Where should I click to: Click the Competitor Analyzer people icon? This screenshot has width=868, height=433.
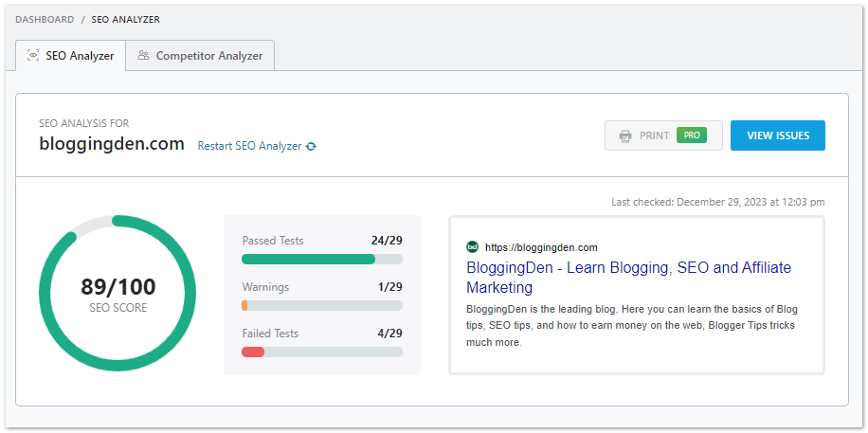[x=143, y=55]
